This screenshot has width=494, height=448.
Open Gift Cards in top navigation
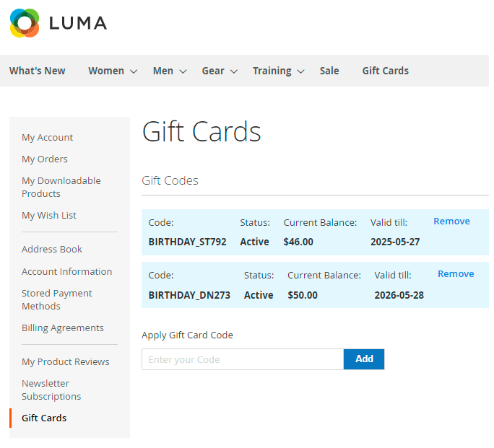385,71
